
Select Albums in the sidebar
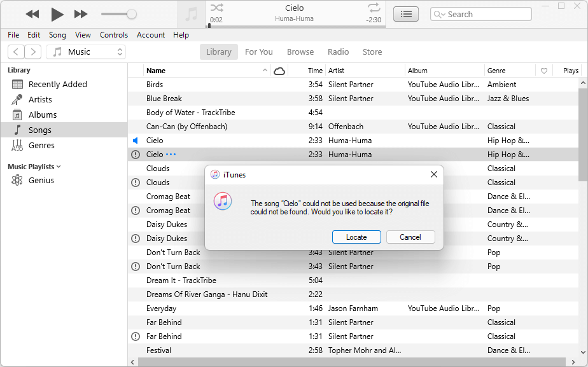64,114
